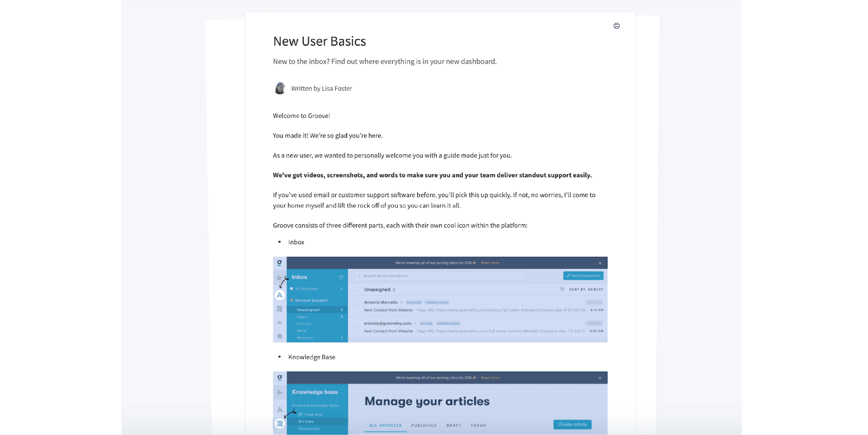Switch to the Draft articles tab
Image resolution: width=868 pixels, height=435 pixels.
[454, 425]
